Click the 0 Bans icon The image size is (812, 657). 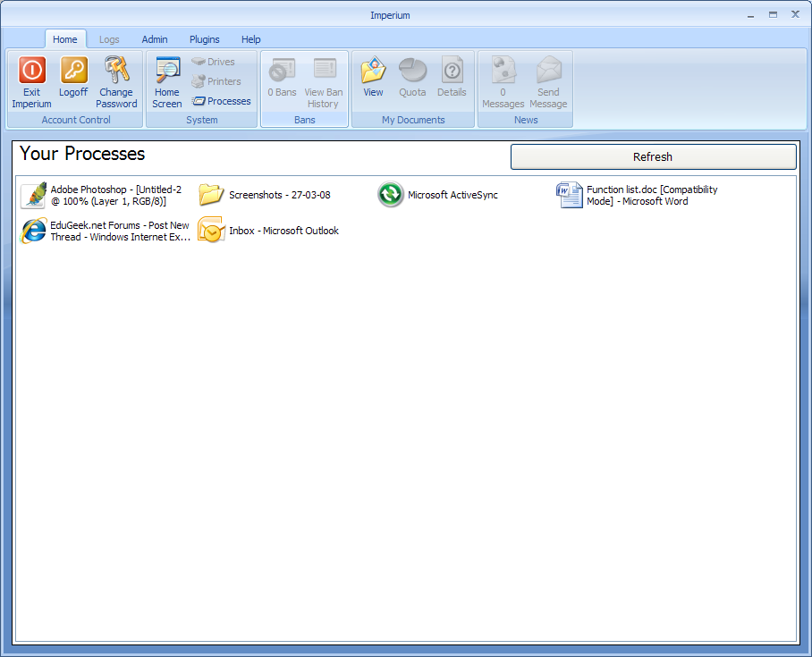pyautogui.click(x=282, y=70)
